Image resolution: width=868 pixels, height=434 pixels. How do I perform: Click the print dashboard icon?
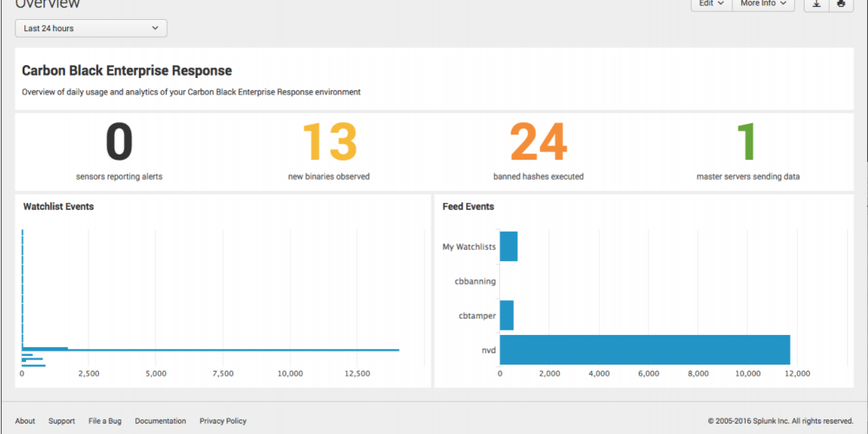(840, 4)
